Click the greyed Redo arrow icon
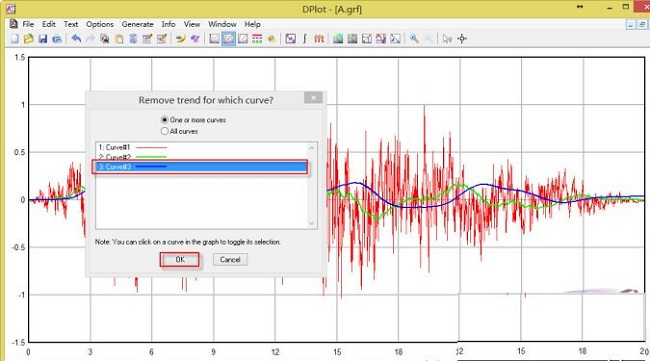650x361 pixels. [90, 39]
